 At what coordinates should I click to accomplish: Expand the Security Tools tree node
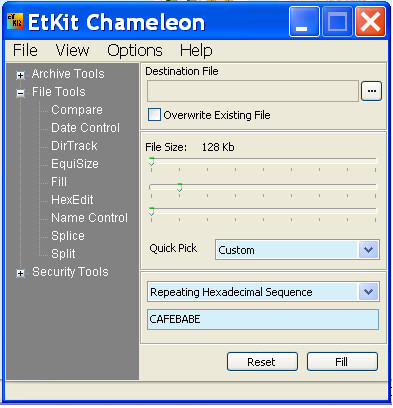(x=20, y=273)
